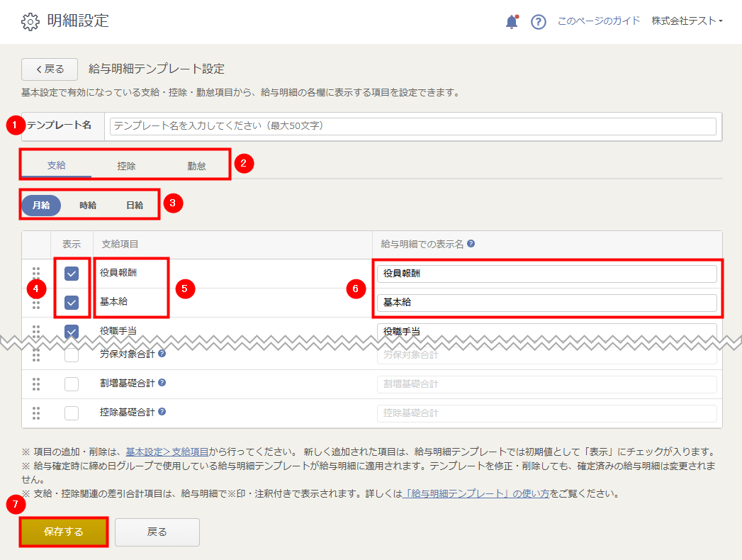Switch to the 控除 tab

[x=127, y=166]
